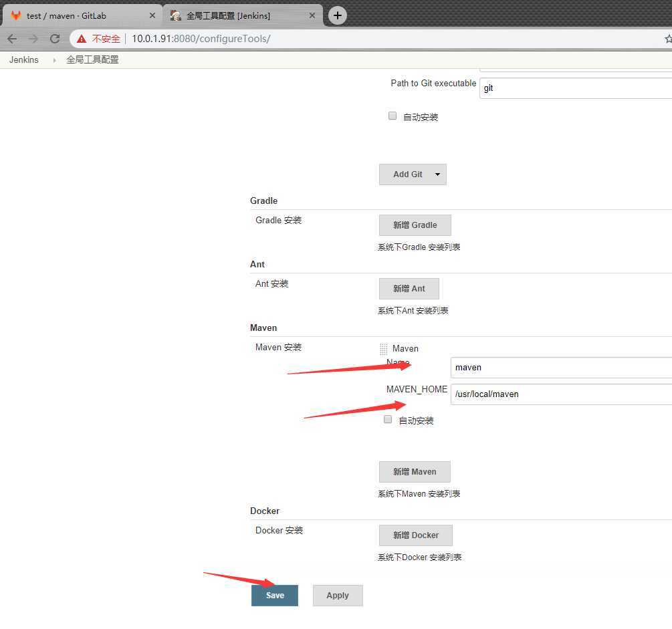672x629 pixels.
Task: Click the browser forward arrow
Action: pos(33,39)
